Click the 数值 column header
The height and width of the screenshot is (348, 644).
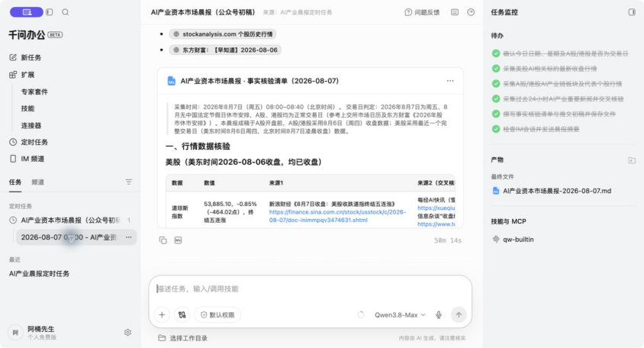210,183
